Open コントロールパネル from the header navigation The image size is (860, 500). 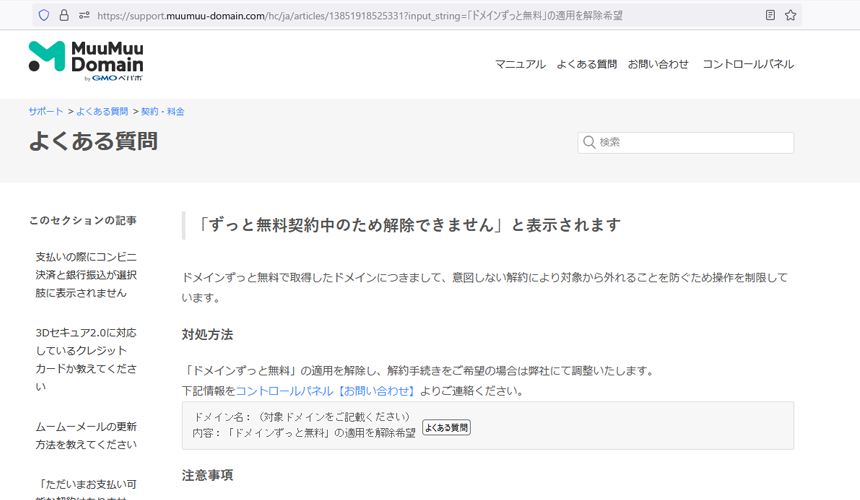click(x=747, y=64)
